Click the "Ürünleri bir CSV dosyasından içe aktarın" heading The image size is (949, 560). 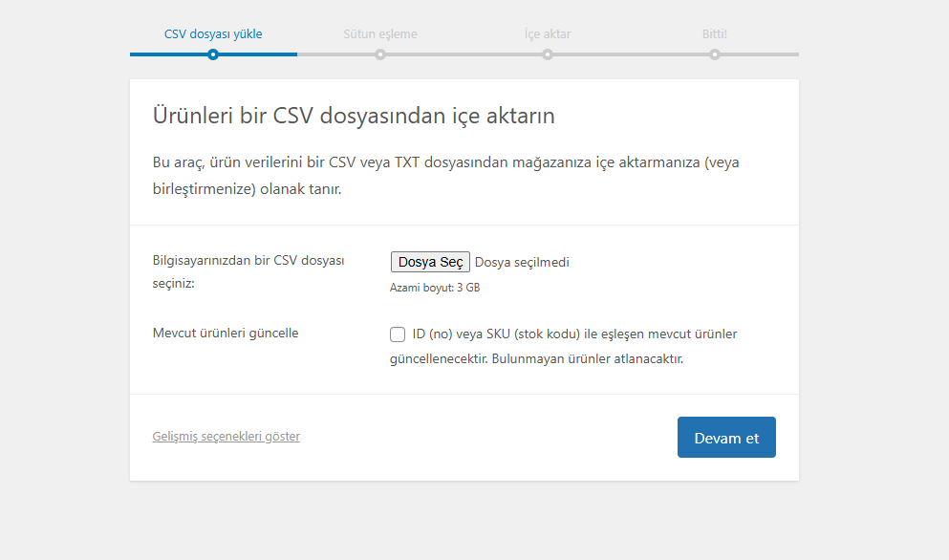pyautogui.click(x=354, y=117)
